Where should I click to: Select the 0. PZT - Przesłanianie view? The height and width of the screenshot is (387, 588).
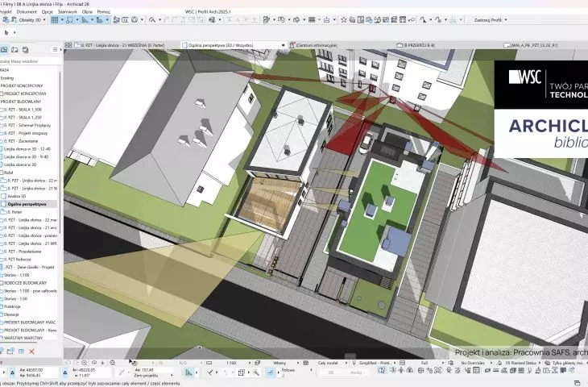(23, 252)
